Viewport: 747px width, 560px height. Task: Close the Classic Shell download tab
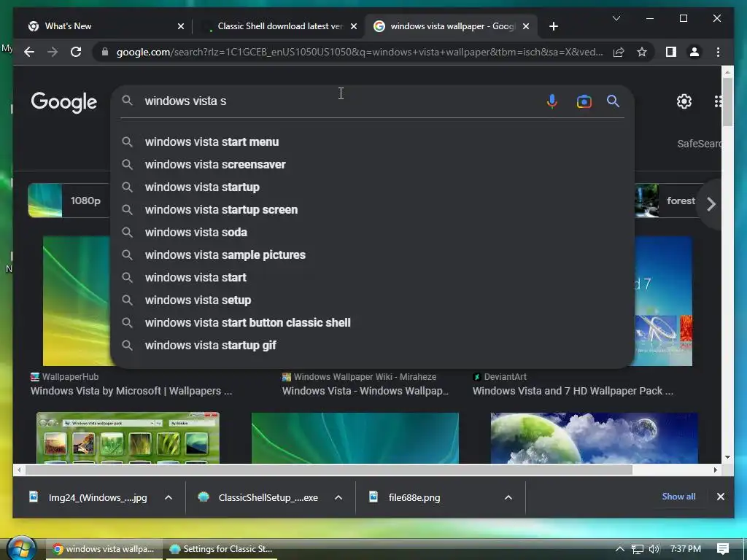click(x=354, y=26)
